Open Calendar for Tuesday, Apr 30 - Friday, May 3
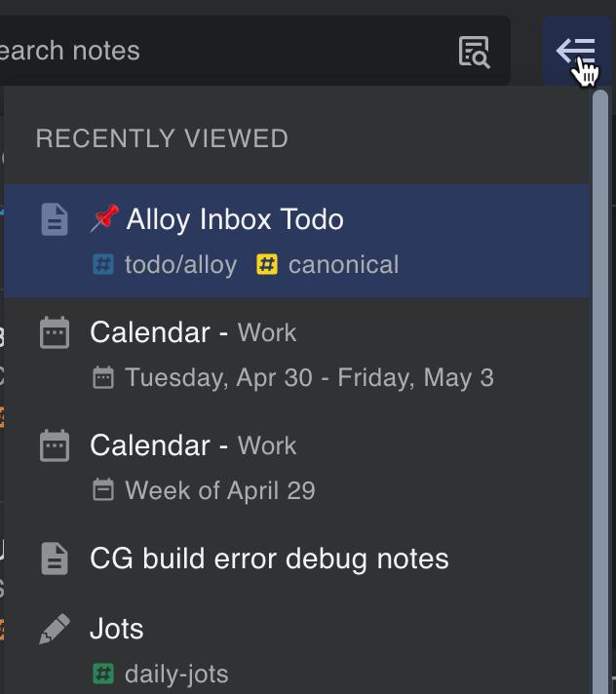Viewport: 616px width, 694px height. point(296,354)
